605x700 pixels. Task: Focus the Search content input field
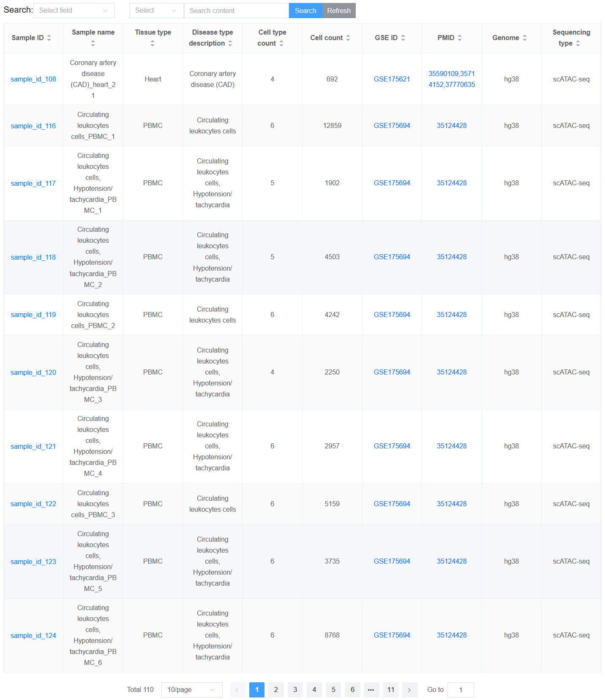point(237,11)
